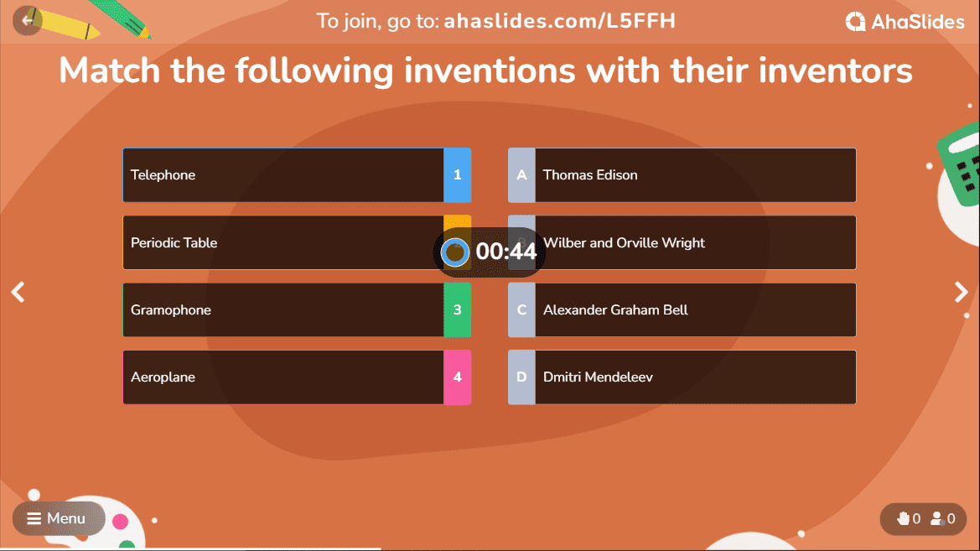Select the Aeroplane item
The image size is (980, 551).
[x=297, y=377]
